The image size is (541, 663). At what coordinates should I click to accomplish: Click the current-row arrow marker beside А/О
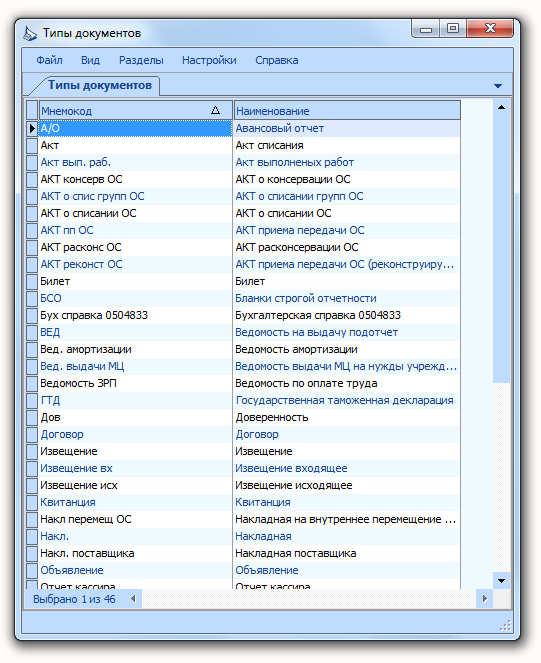coord(32,128)
